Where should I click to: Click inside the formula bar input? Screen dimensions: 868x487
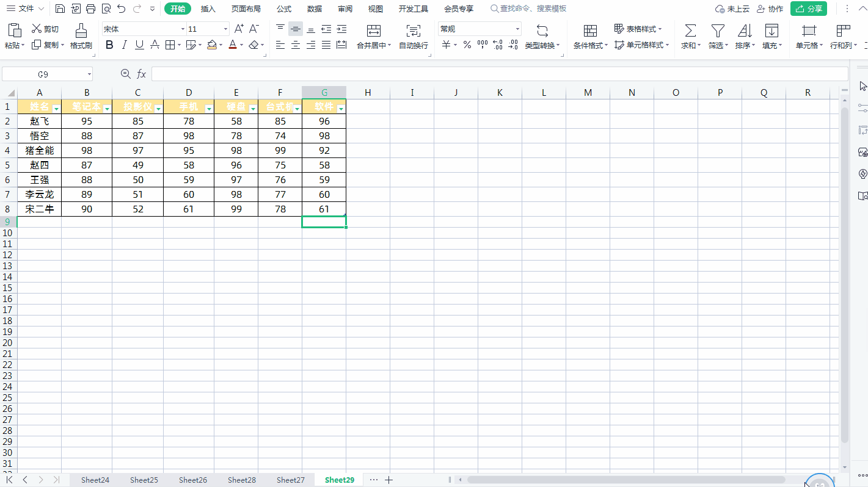click(x=499, y=74)
